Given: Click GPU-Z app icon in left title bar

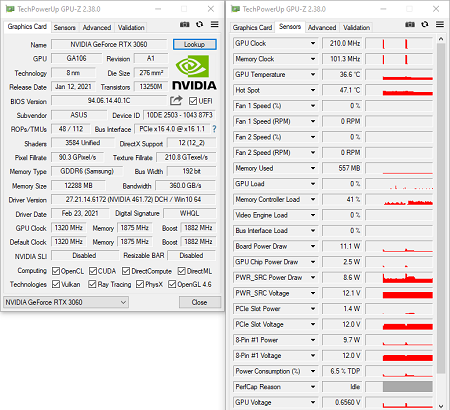Looking at the screenshot, I should pos(10,9).
